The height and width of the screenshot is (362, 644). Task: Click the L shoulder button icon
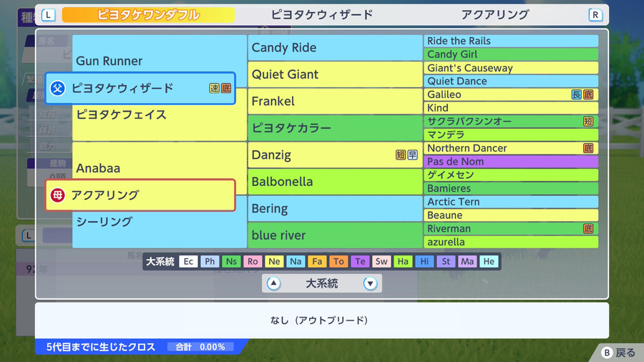(x=49, y=15)
